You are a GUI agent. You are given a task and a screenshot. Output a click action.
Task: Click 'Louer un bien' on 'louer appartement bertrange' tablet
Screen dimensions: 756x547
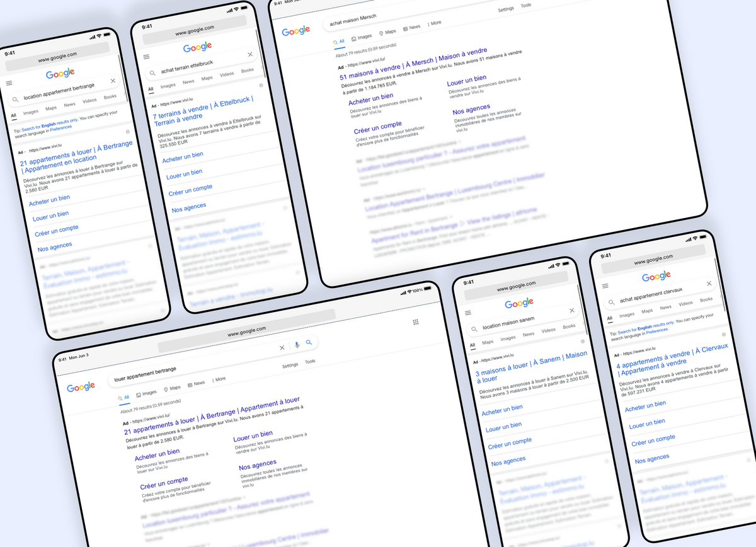pyautogui.click(x=253, y=436)
